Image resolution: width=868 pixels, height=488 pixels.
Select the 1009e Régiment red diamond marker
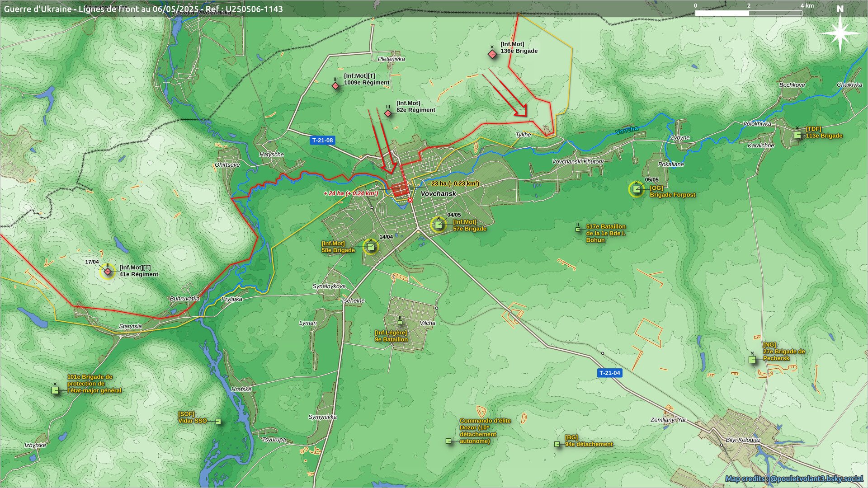[x=335, y=86]
